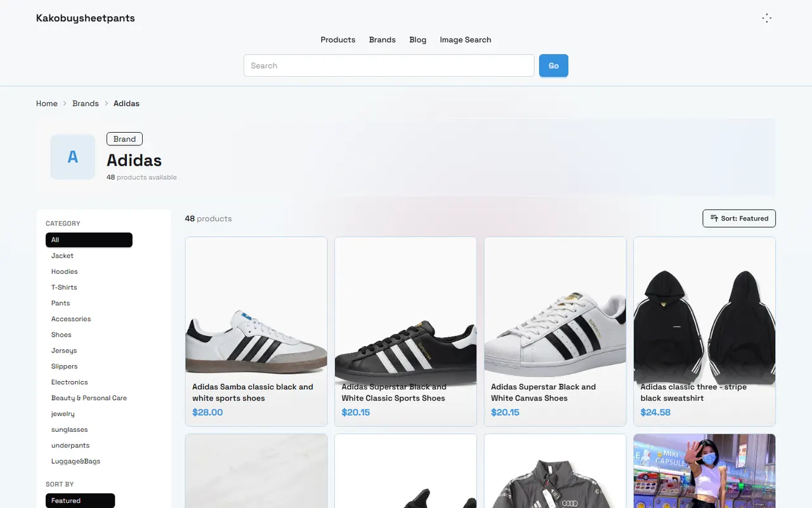Image resolution: width=812 pixels, height=508 pixels.
Task: Click the $24.58 price
Action: point(655,413)
